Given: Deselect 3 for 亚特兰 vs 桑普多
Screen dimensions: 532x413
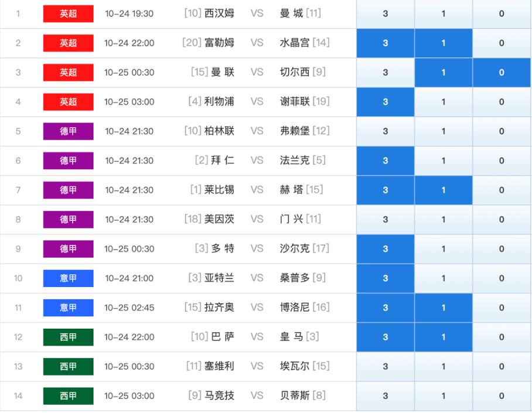Looking at the screenshot, I should point(386,278).
